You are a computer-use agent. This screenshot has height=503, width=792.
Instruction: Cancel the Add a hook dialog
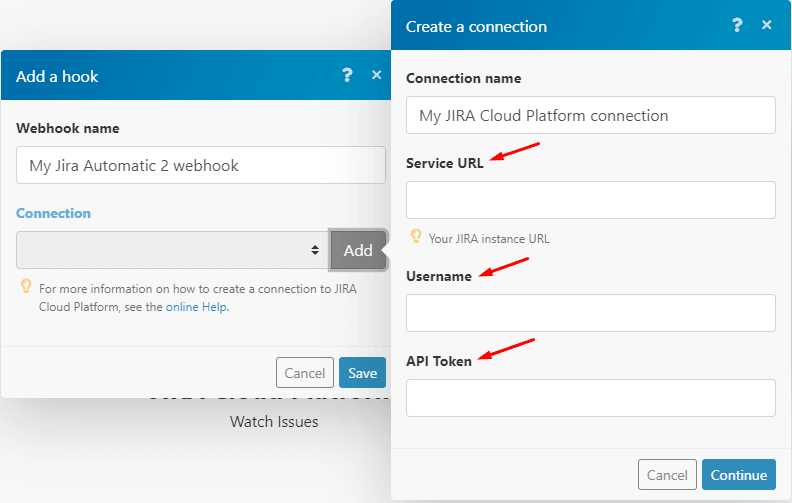pyautogui.click(x=304, y=373)
